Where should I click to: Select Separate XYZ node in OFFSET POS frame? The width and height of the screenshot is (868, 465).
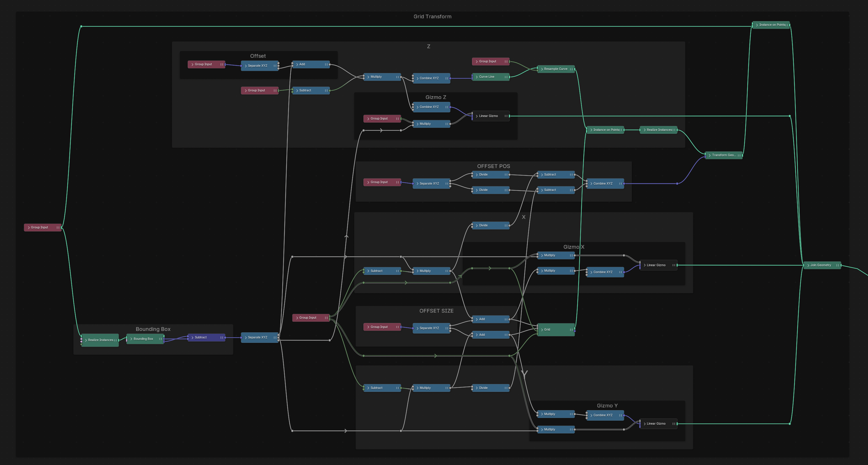[431, 183]
